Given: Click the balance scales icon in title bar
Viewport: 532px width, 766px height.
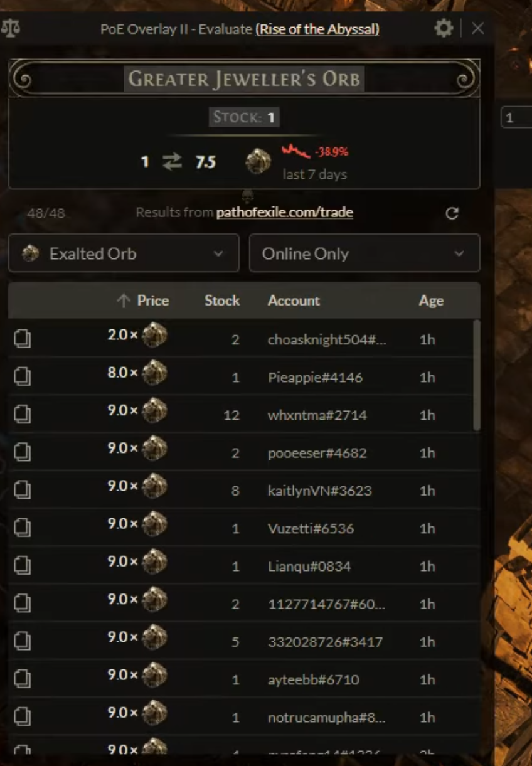Looking at the screenshot, I should tap(11, 29).
